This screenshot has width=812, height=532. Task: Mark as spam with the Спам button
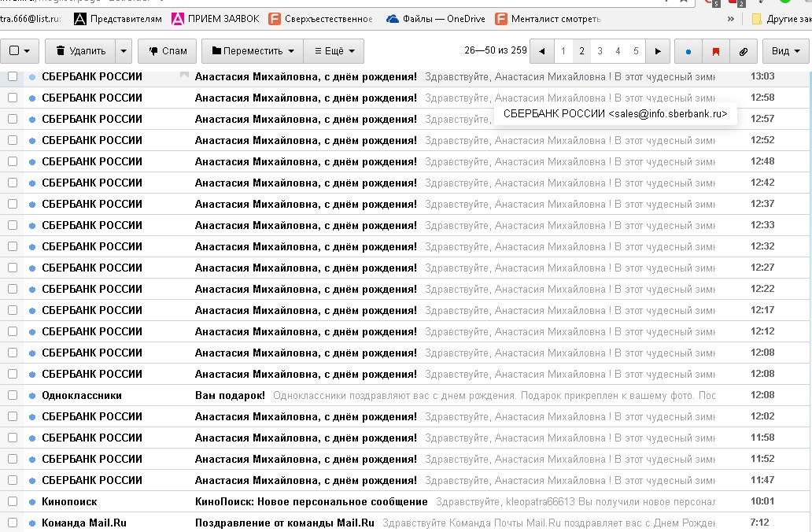click(x=167, y=51)
